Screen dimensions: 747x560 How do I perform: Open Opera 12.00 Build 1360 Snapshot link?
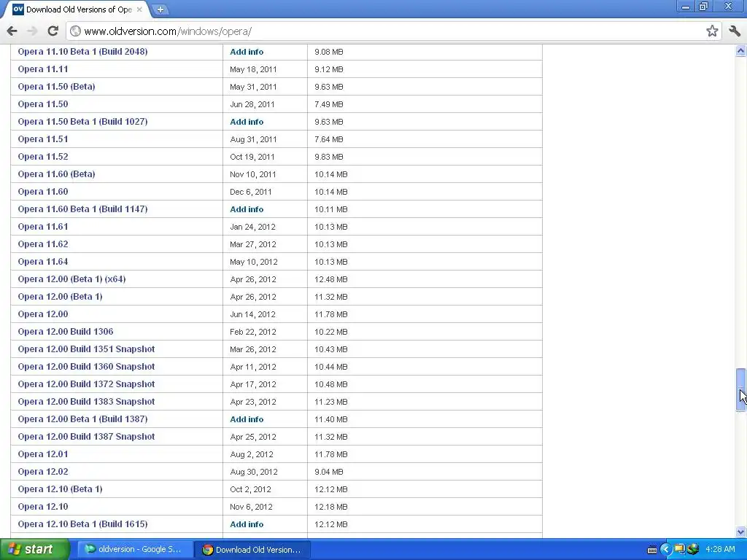coord(86,367)
